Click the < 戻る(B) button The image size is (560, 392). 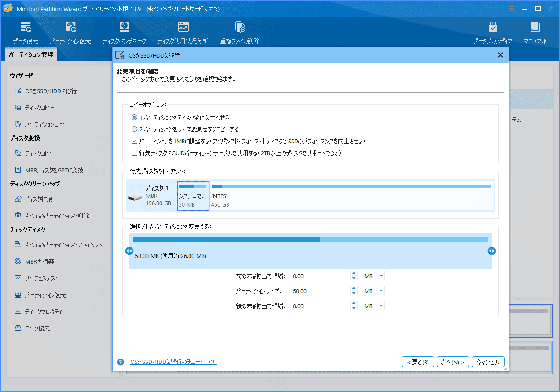418,362
